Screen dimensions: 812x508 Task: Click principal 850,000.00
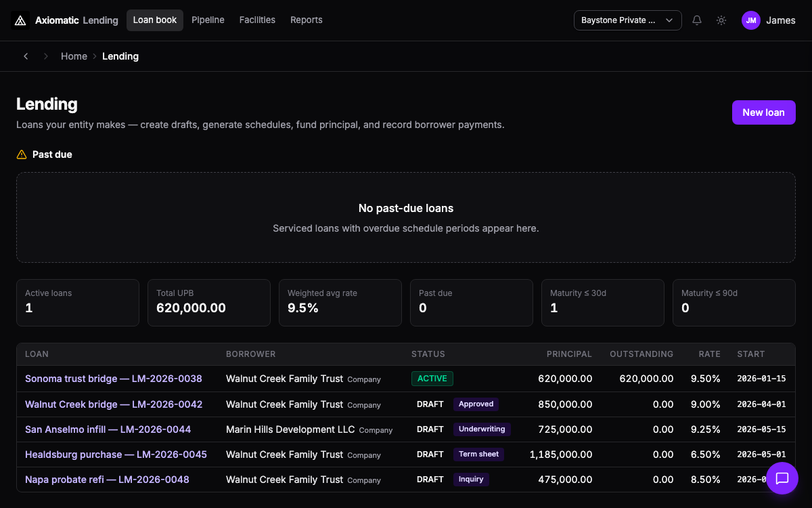coord(565,404)
